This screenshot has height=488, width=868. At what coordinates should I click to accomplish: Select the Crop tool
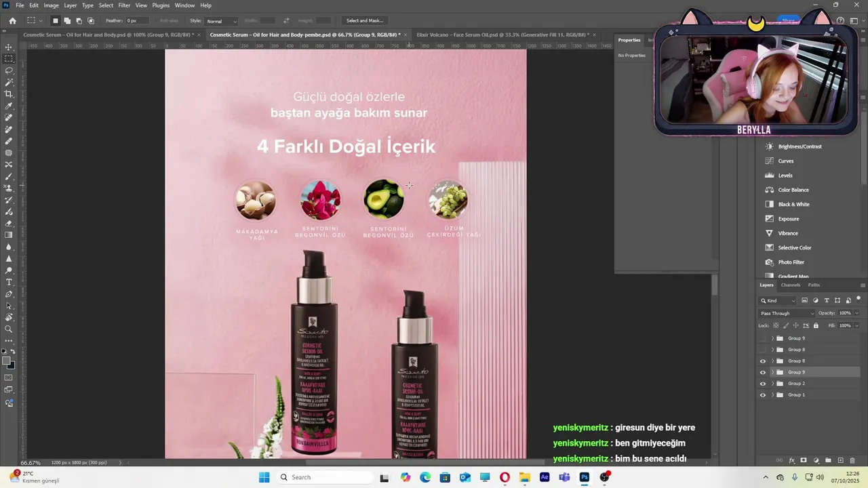tap(9, 94)
